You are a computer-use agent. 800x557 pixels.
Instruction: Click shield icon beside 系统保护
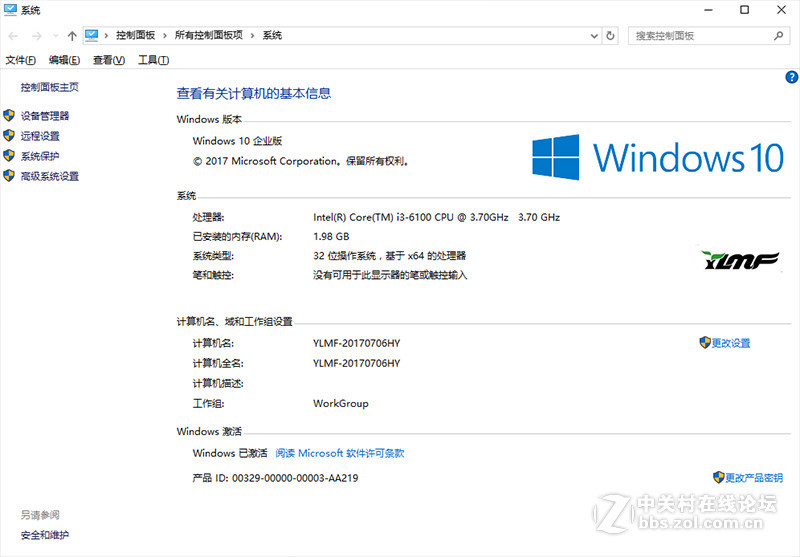click(x=9, y=155)
